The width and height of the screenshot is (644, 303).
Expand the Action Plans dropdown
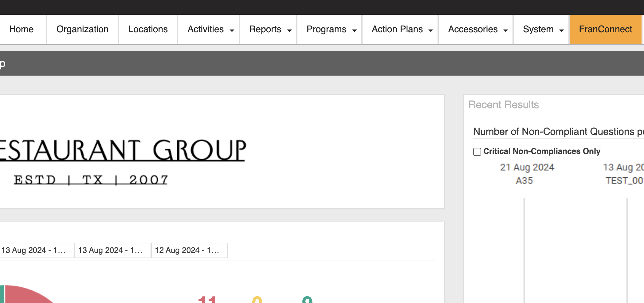(402, 30)
